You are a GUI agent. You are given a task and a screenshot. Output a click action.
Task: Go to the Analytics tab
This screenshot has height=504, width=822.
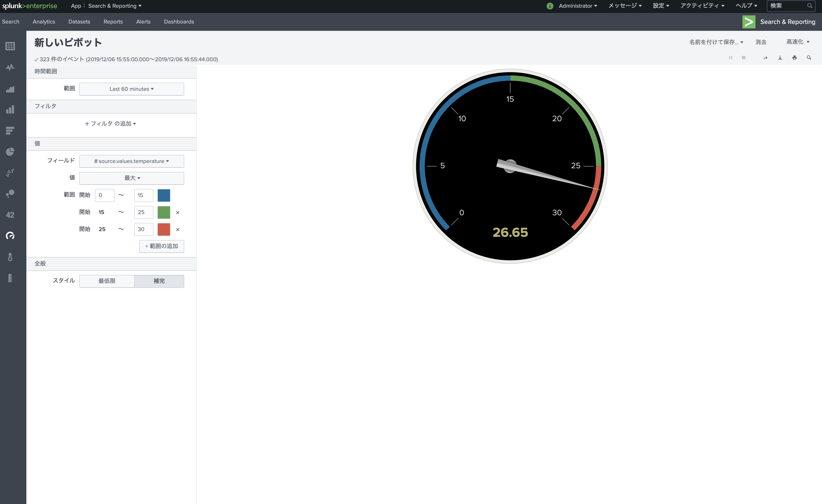click(x=44, y=22)
